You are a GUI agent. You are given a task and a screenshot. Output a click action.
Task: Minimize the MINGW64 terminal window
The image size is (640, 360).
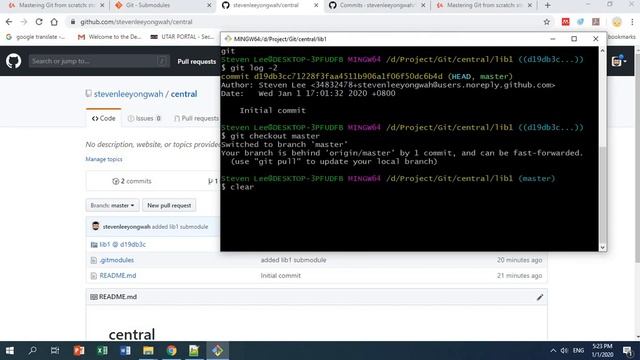pos(553,39)
